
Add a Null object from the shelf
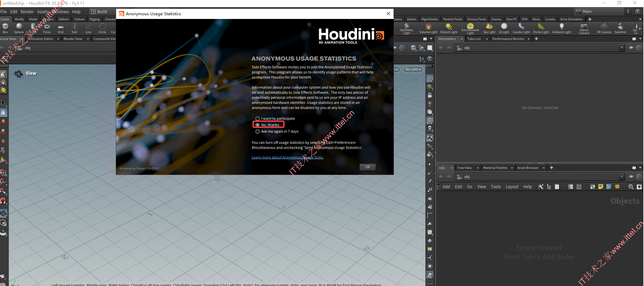coord(74,28)
